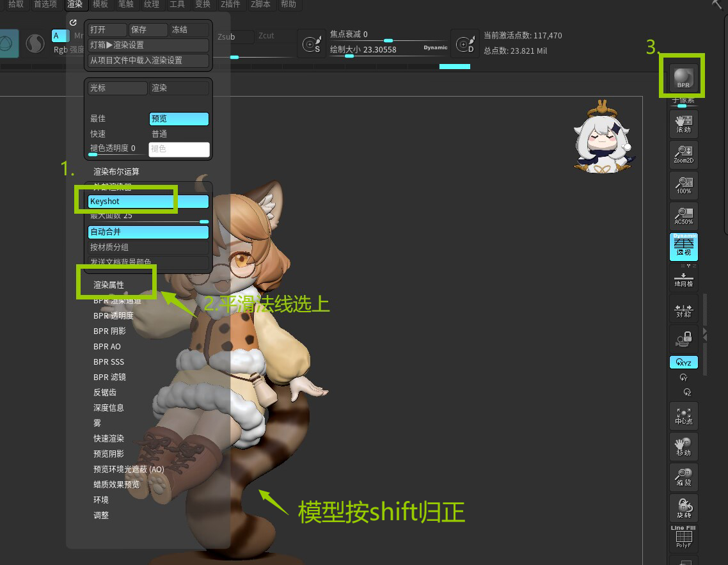Viewport: 728px width, 565px height.
Task: Open the 纹理 texture menu
Action: (152, 4)
